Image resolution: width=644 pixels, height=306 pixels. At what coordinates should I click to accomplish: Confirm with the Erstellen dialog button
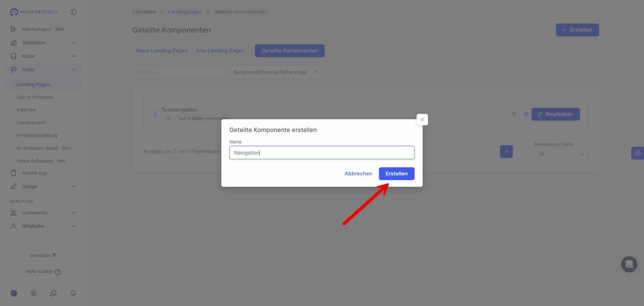396,174
